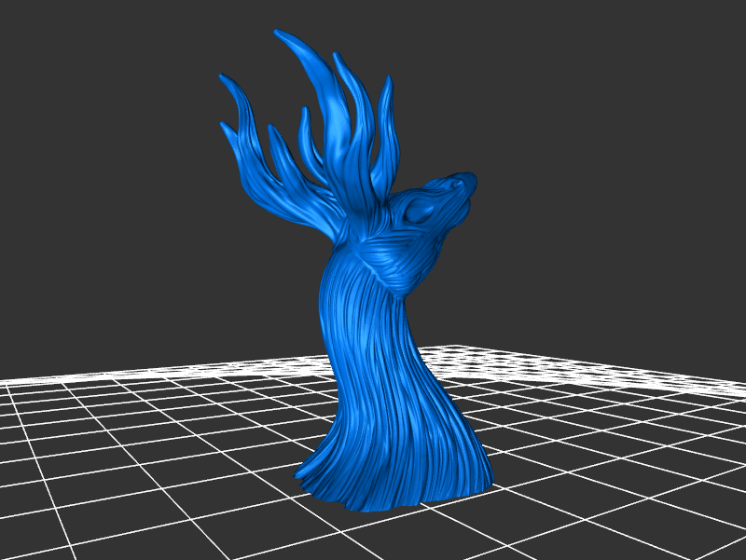This screenshot has width=746, height=560.
Task: Click the tip of the deer's snout
Action: click(x=469, y=180)
